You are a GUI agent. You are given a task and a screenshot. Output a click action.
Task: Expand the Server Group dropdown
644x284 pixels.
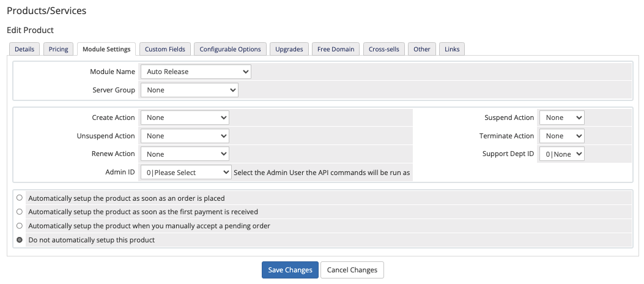click(190, 90)
